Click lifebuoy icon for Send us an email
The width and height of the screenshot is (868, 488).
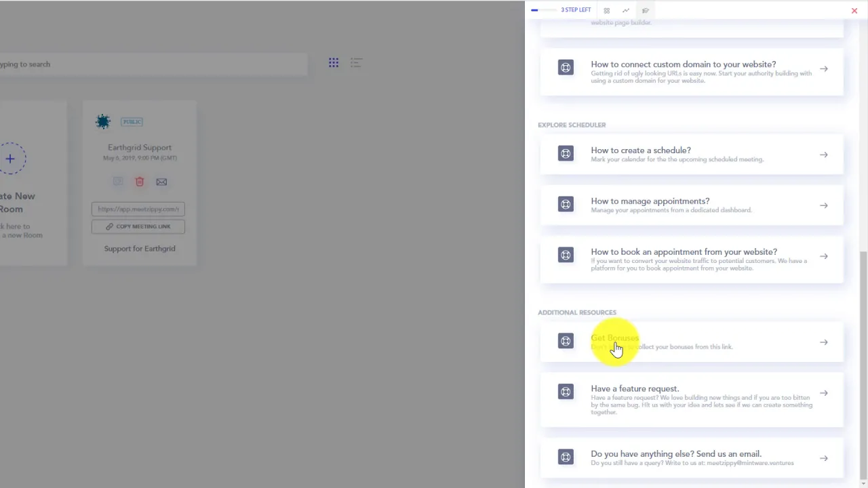pyautogui.click(x=566, y=457)
